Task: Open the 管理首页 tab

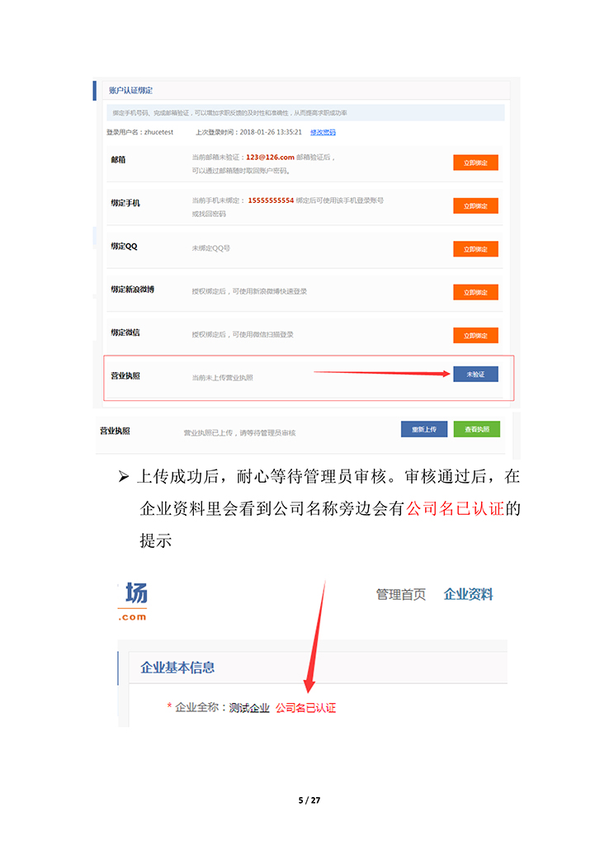Action: 401,595
